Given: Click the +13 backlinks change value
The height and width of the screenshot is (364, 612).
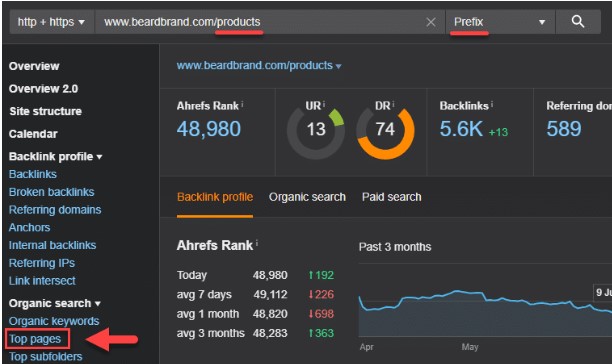Looking at the screenshot, I should click(x=498, y=132).
